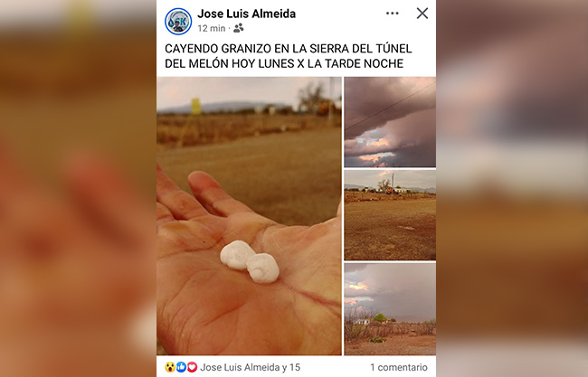
Task: Click the red heart love reaction icon
Action: point(192,367)
